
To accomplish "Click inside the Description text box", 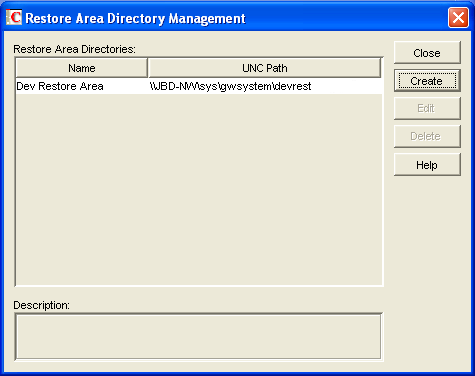I will click(x=198, y=337).
